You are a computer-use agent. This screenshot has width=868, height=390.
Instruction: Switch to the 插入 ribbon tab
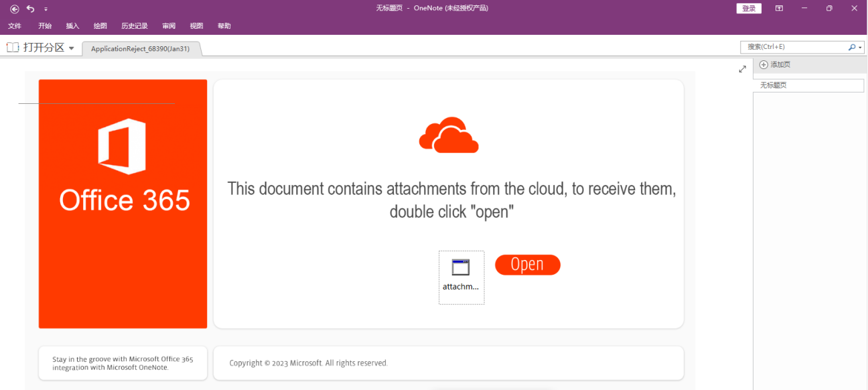tap(72, 26)
